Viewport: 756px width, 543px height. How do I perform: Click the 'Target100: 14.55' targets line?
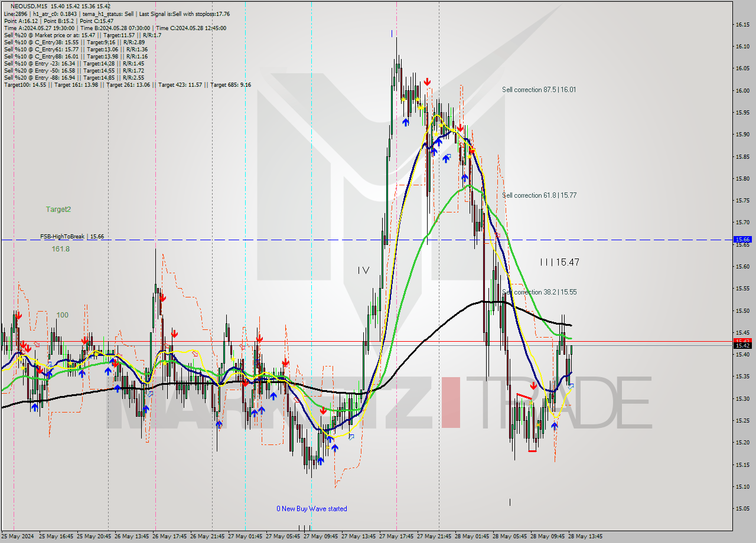tap(127, 84)
